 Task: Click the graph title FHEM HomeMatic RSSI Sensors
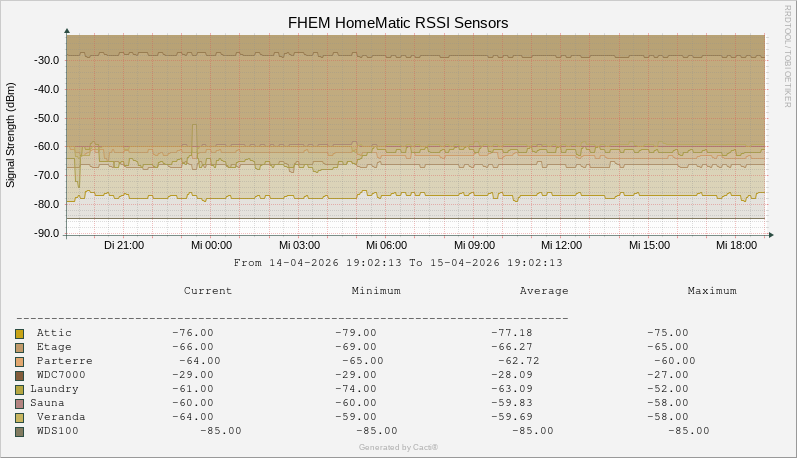(x=398, y=22)
